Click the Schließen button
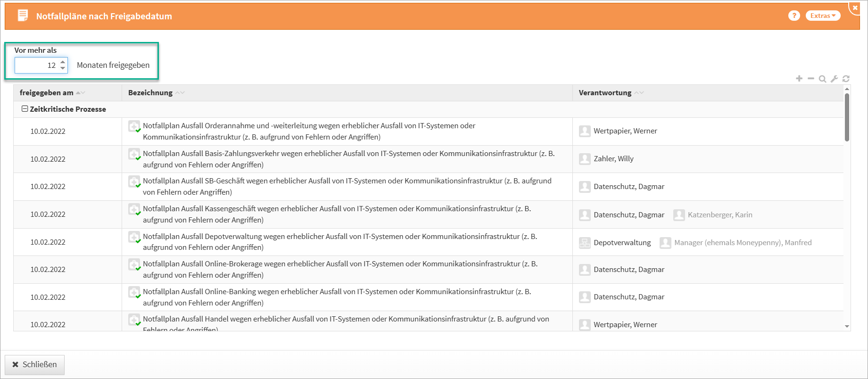 (34, 364)
